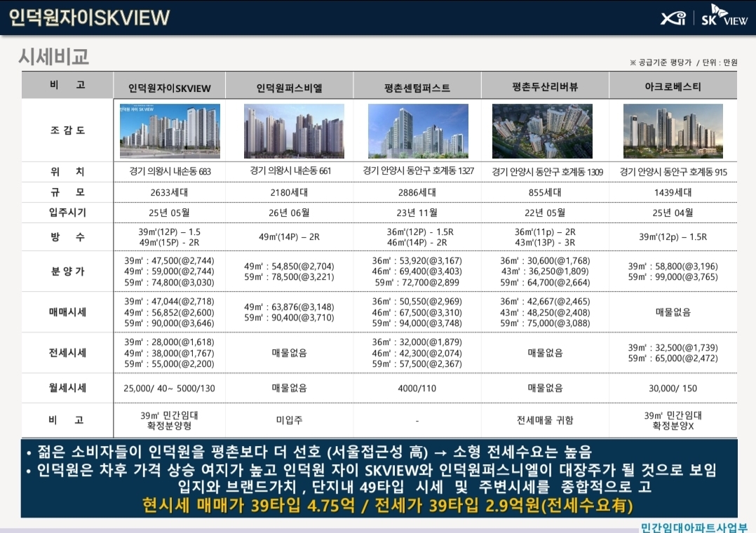This screenshot has width=756, height=533.
Task: Select jeonse price 59㎡ : 65,000(@2,472)
Action: [x=673, y=358]
